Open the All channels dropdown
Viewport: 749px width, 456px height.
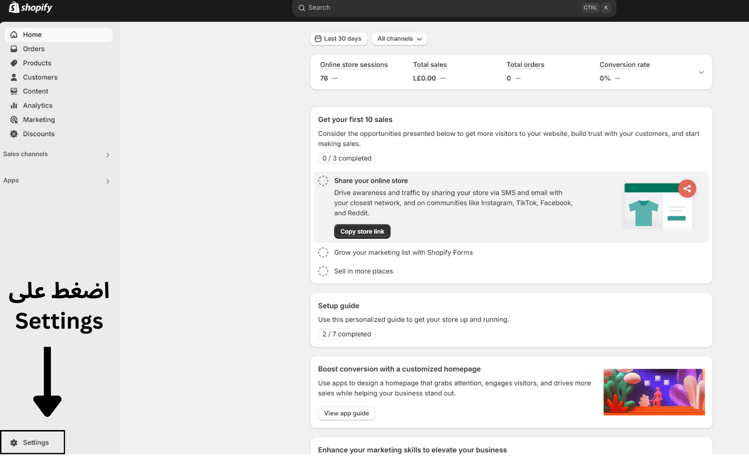pyautogui.click(x=399, y=39)
